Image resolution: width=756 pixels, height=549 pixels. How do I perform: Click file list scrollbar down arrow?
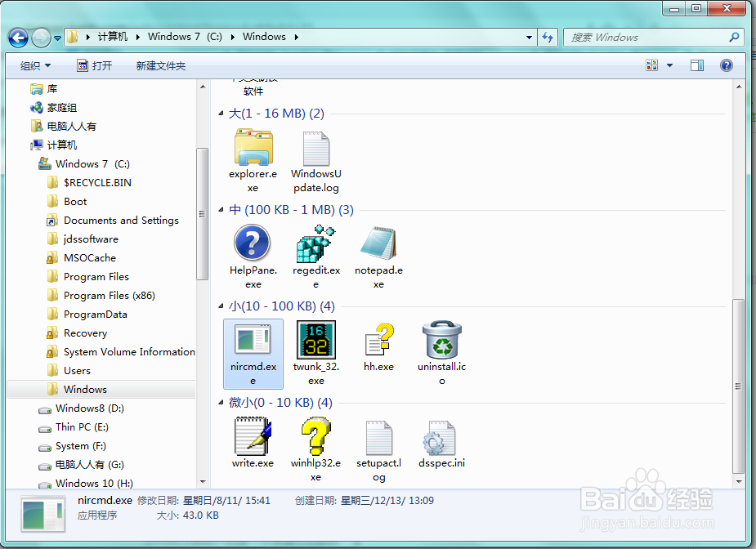[739, 481]
